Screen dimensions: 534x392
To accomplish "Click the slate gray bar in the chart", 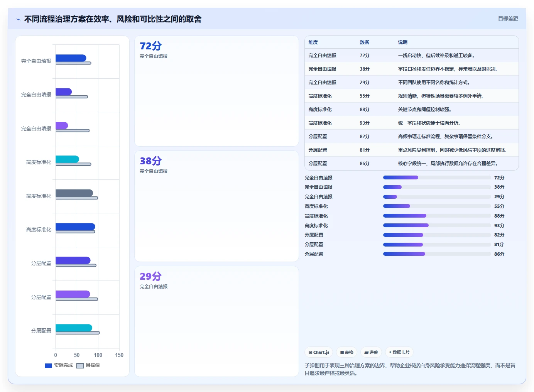I will 74,193.
